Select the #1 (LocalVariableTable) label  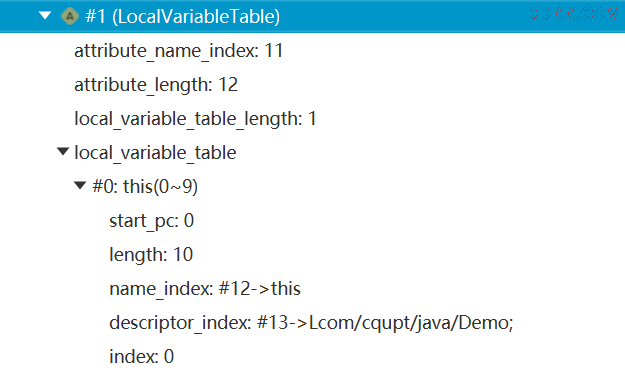pyautogui.click(x=183, y=17)
